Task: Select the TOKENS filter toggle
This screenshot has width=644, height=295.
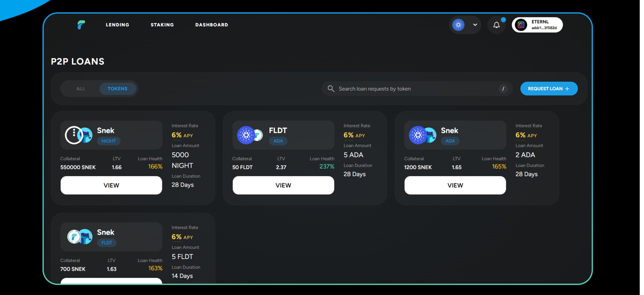Action: pos(117,89)
